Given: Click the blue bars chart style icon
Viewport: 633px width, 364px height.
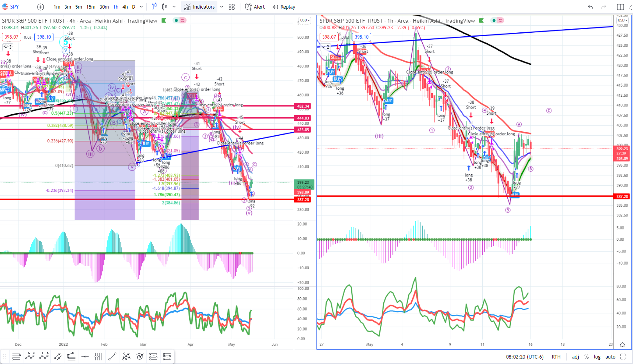Looking at the screenshot, I should (x=154, y=7).
